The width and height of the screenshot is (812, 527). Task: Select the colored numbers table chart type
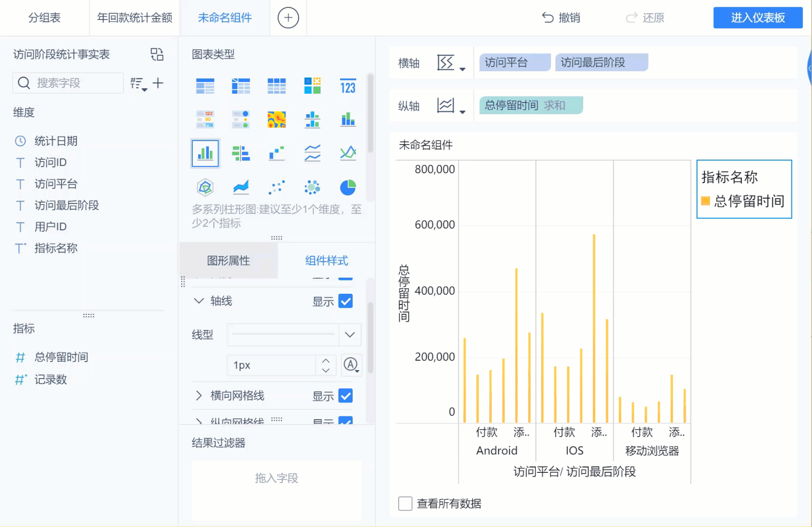(205, 120)
